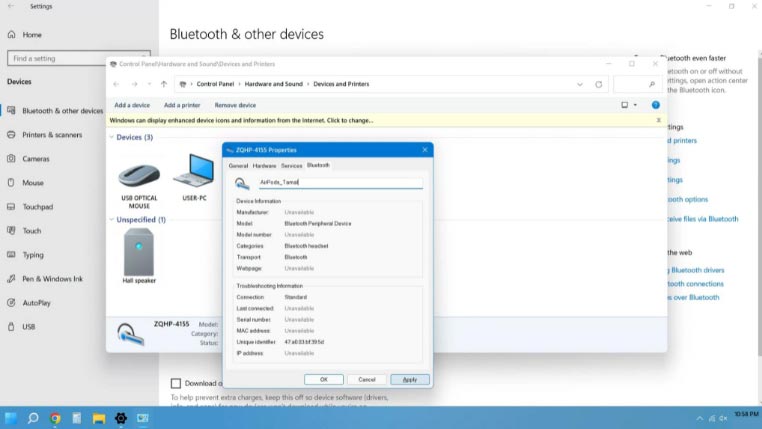Collapse the Devices (3) group
This screenshot has width=762, height=429.
click(111, 137)
